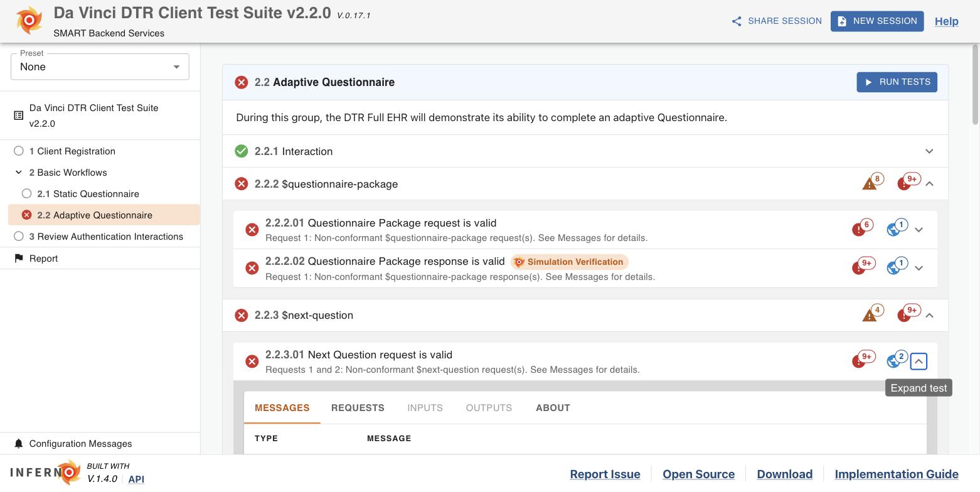The image size is (980, 492).
Task: Click the error badge showing 9+ on $next-question
Action: click(908, 313)
